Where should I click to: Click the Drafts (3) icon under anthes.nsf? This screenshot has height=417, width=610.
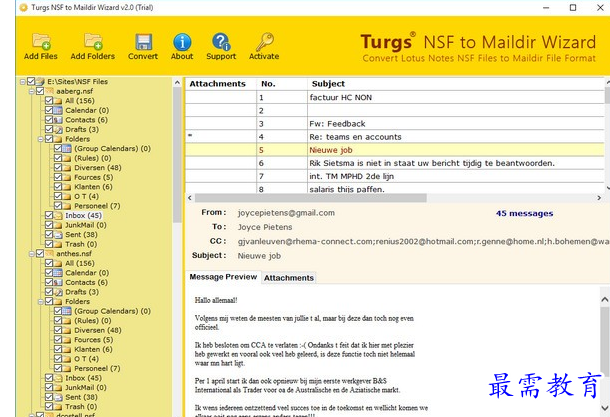click(x=58, y=292)
